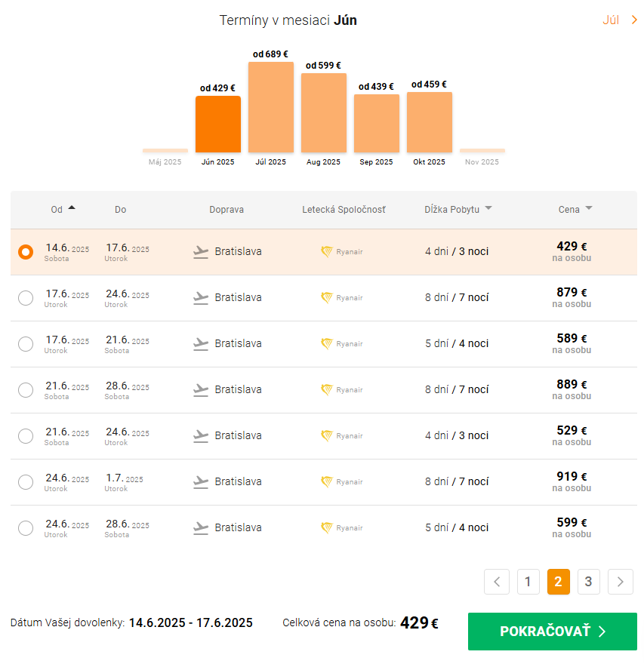Sort by Dĺžka Pobytu column arrow
This screenshot has width=644, height=667.
(488, 209)
